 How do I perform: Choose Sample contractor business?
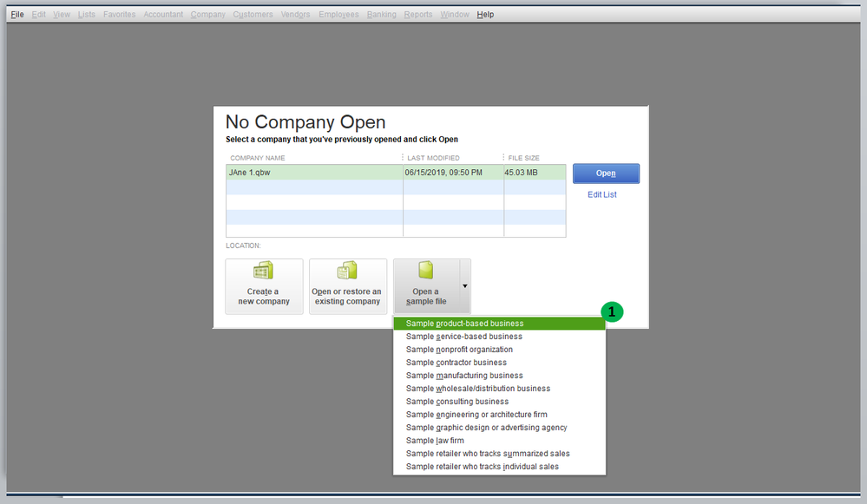tap(499, 363)
